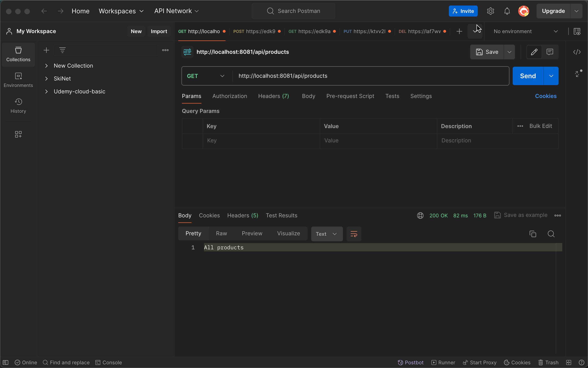Image resolution: width=588 pixels, height=368 pixels.
Task: Copy the response body
Action: (x=533, y=234)
